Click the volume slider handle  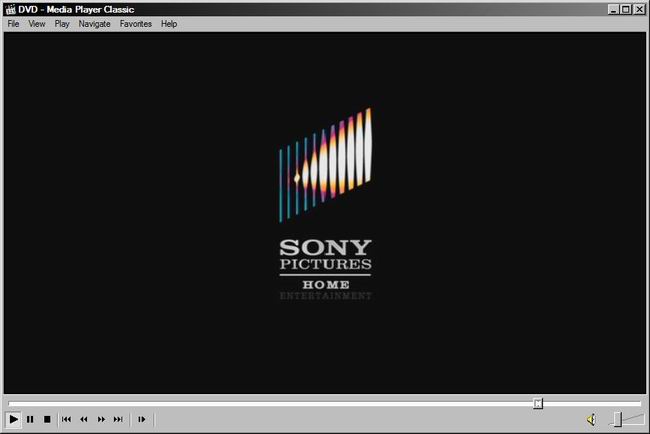point(618,419)
